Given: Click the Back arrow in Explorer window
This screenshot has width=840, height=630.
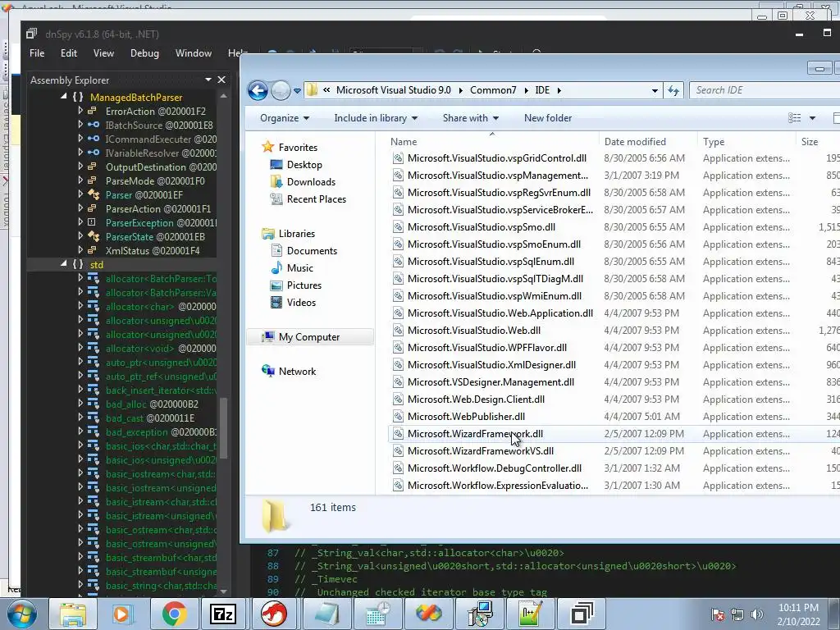Looking at the screenshot, I should coord(258,90).
